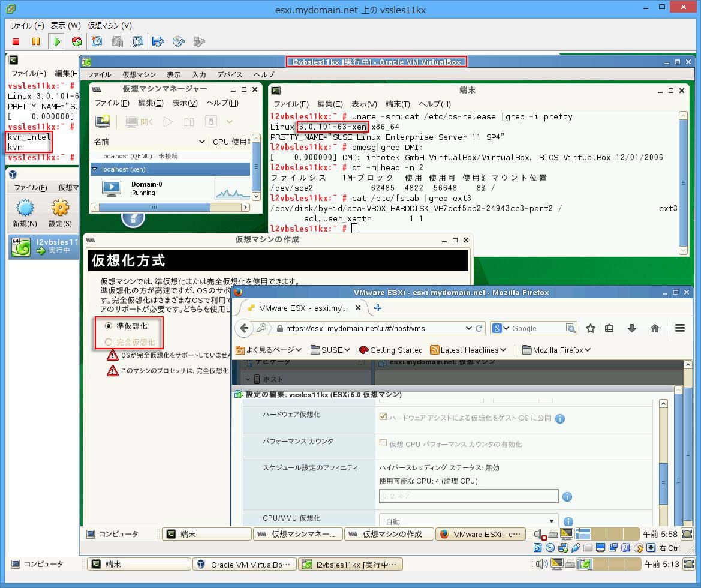The height and width of the screenshot is (588, 701).
Task: Click VMware ESXi taskbar button
Action: [481, 534]
